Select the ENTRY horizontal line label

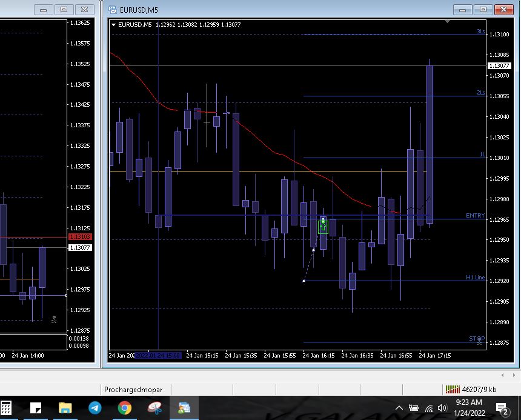click(475, 216)
